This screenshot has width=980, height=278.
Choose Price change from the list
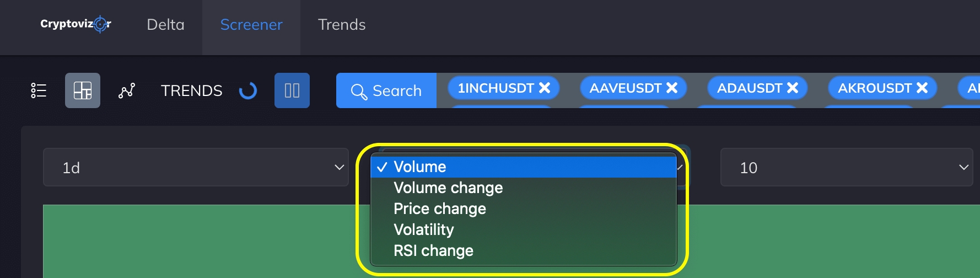click(440, 209)
